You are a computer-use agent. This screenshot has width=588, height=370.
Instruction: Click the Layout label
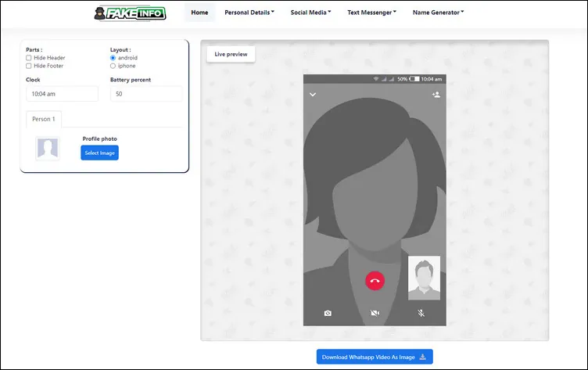tap(120, 49)
